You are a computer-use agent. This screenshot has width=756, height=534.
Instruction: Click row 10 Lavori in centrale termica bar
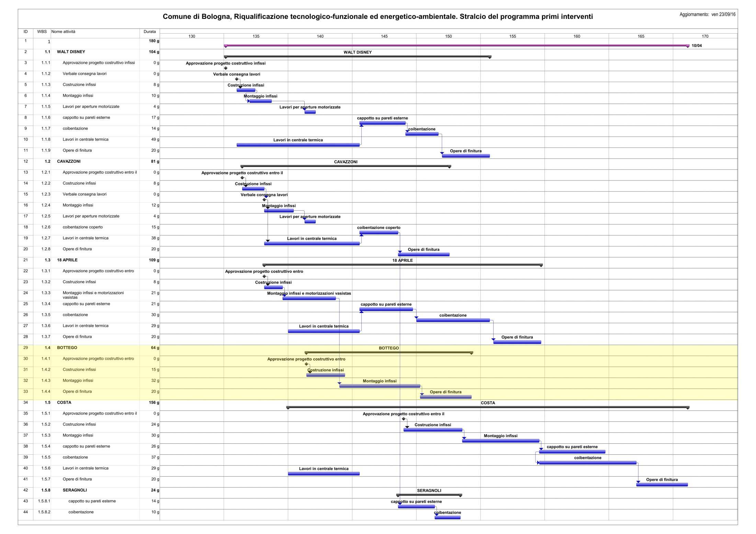coord(298,145)
